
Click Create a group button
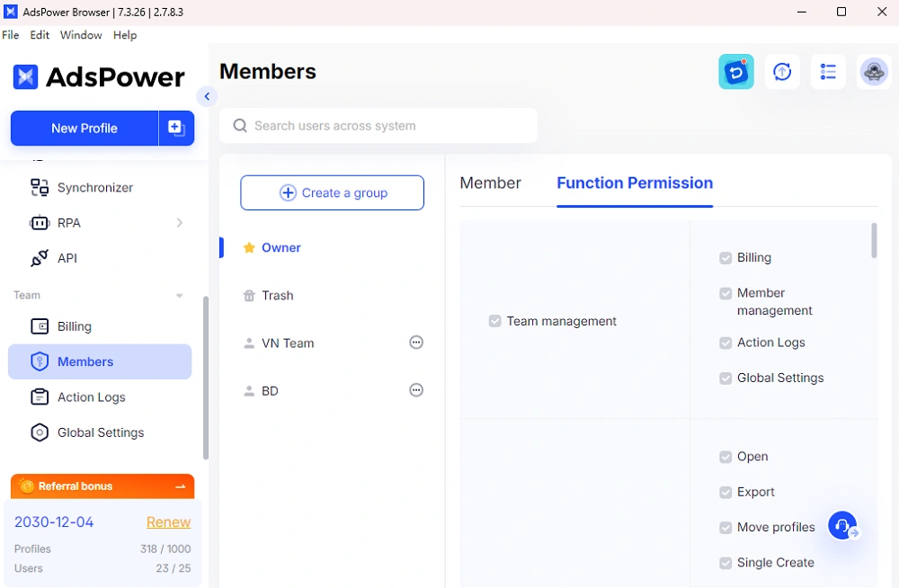332,192
